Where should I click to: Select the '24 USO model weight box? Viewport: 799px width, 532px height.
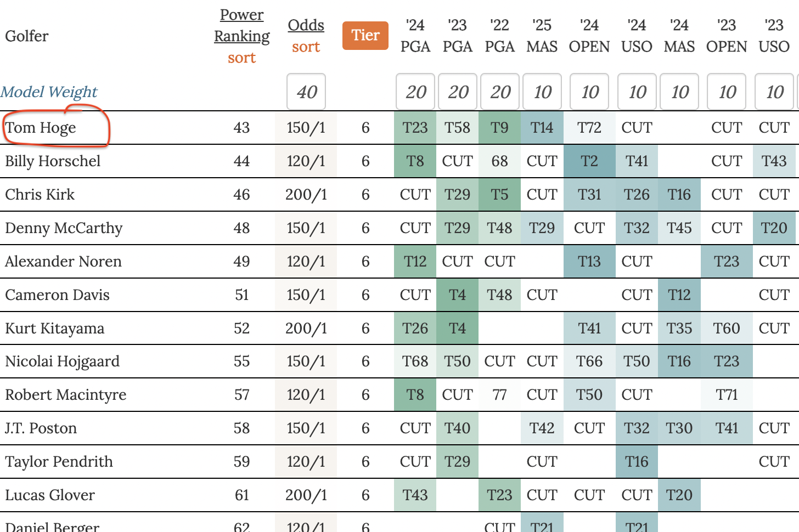(637, 92)
